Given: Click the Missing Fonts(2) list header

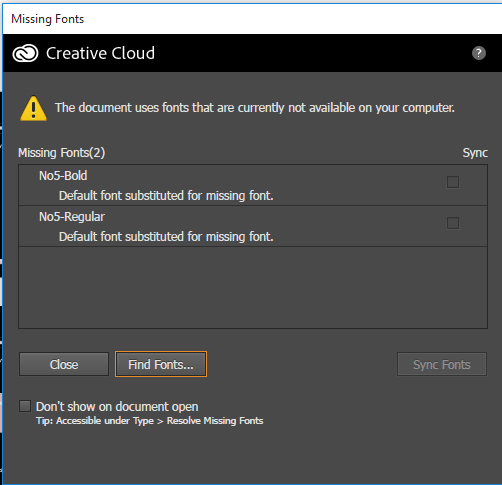Looking at the screenshot, I should 62,153.
